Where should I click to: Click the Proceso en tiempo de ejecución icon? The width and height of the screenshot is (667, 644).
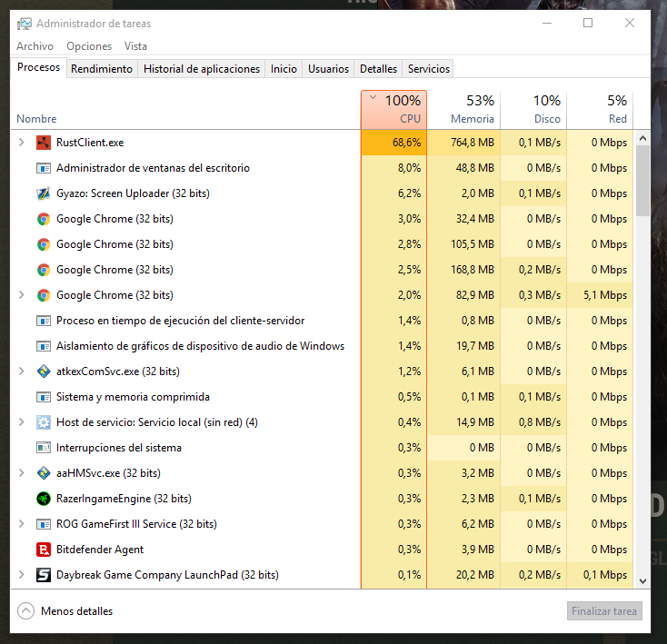pyautogui.click(x=44, y=321)
